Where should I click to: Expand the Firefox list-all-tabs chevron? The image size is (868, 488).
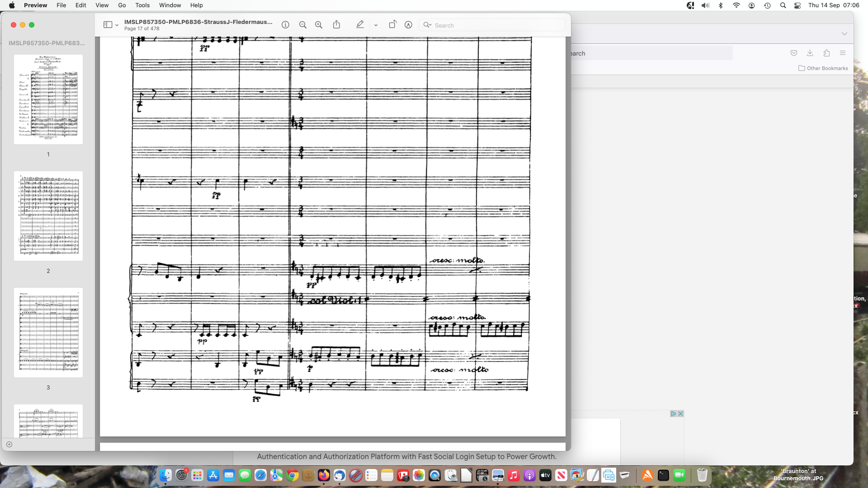point(844,34)
